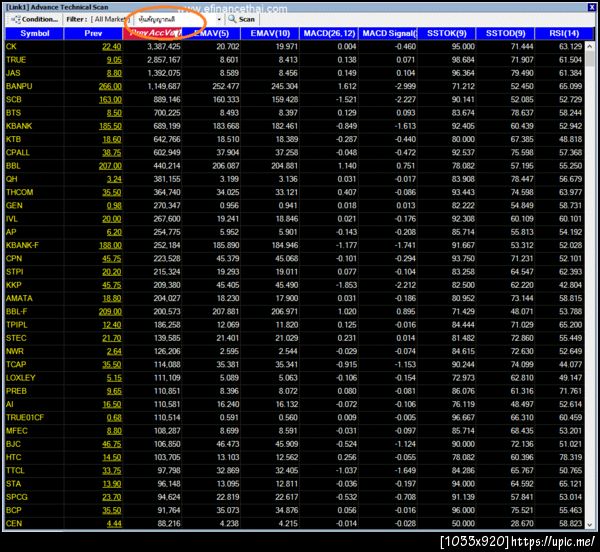This screenshot has height=552, width=600.
Task: Sort by SSTOD(9) column header
Action: pyautogui.click(x=505, y=33)
